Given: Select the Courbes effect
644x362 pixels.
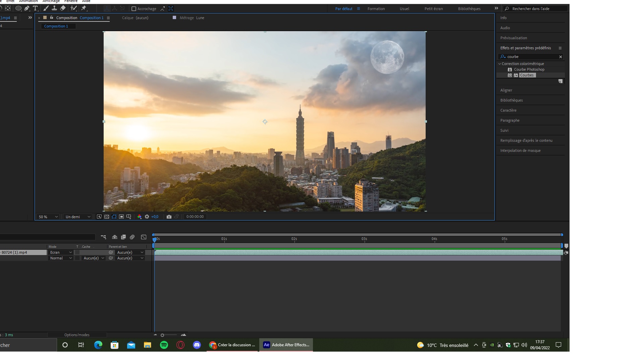Looking at the screenshot, I should [527, 75].
